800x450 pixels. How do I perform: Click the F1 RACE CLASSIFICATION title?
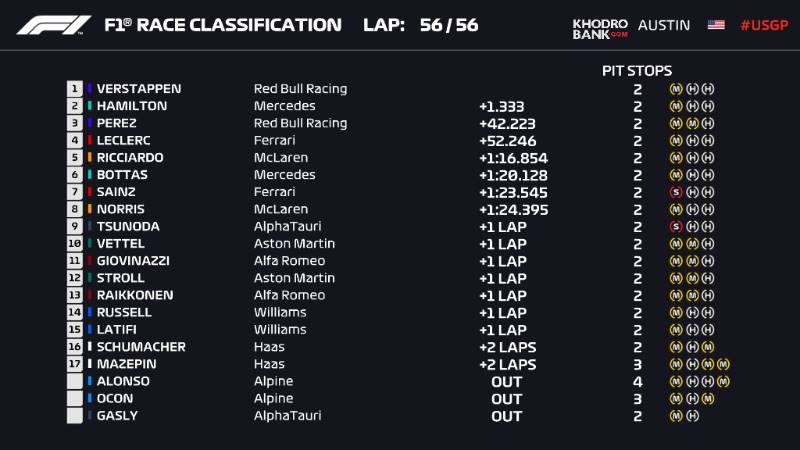click(x=223, y=25)
